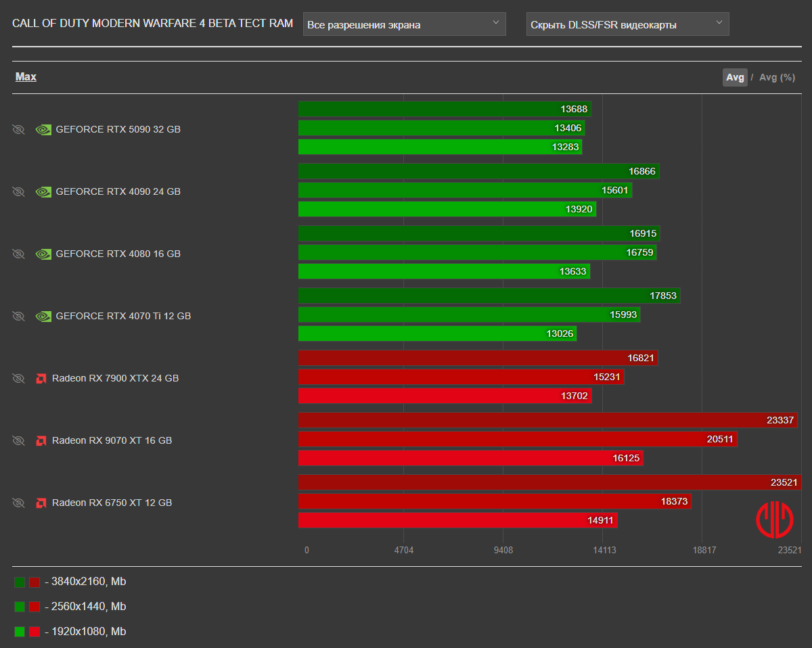
Task: Click the RTX 4090 bar showing 15601
Action: [x=466, y=190]
